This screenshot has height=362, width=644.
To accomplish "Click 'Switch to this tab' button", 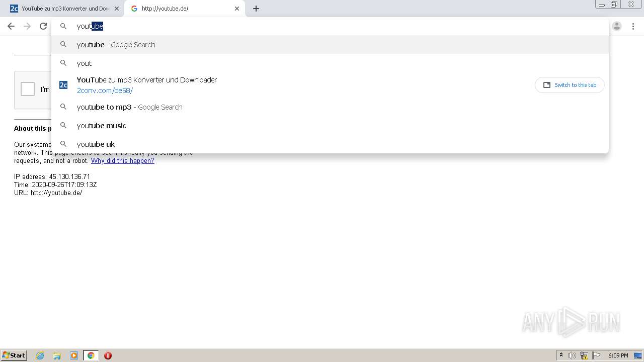I will pyautogui.click(x=570, y=85).
